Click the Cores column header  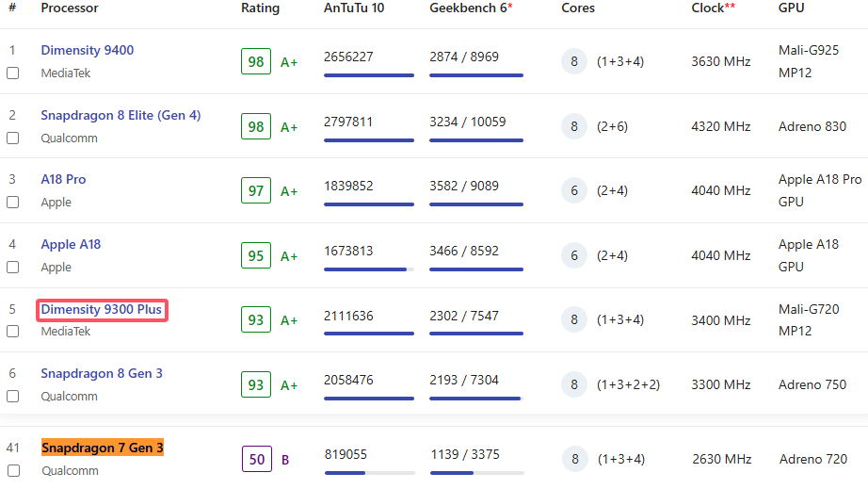click(x=578, y=8)
